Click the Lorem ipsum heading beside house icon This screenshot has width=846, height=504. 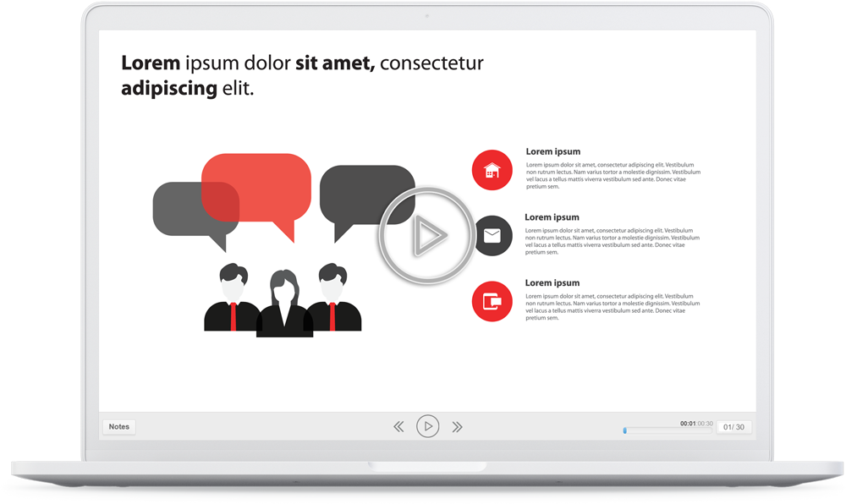(552, 152)
